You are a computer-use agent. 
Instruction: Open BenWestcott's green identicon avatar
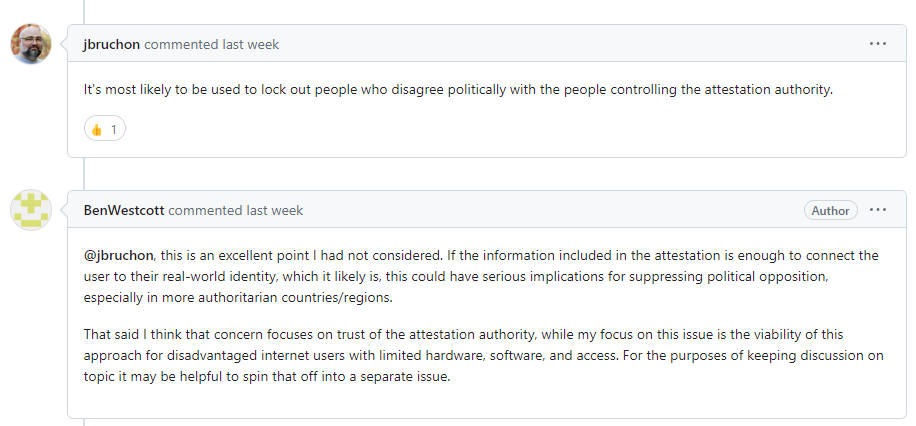click(x=31, y=210)
